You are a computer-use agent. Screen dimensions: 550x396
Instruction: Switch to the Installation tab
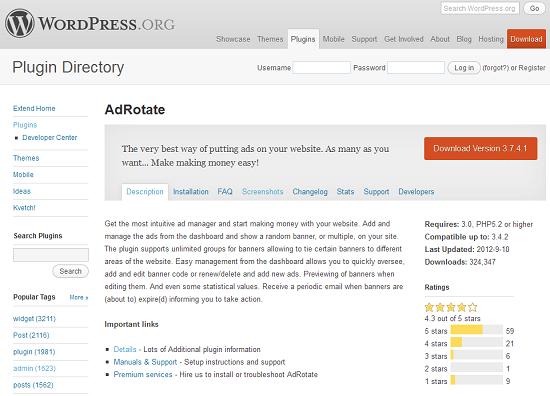pyautogui.click(x=190, y=192)
